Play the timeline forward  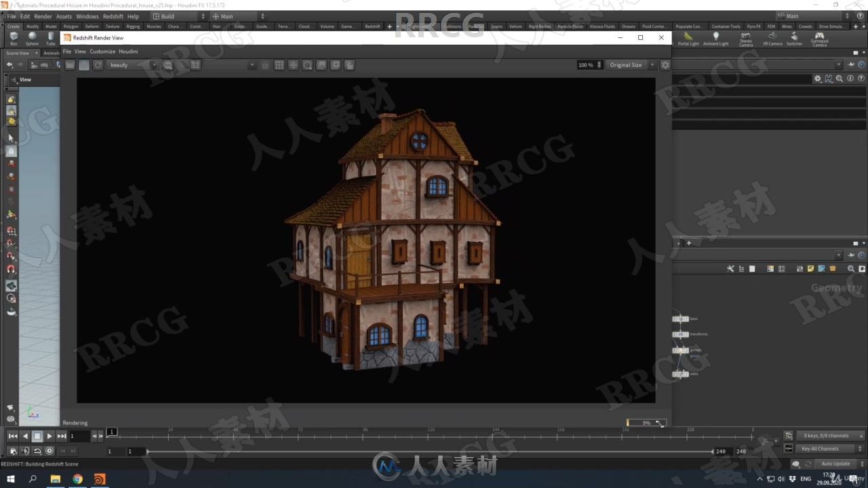(x=50, y=436)
